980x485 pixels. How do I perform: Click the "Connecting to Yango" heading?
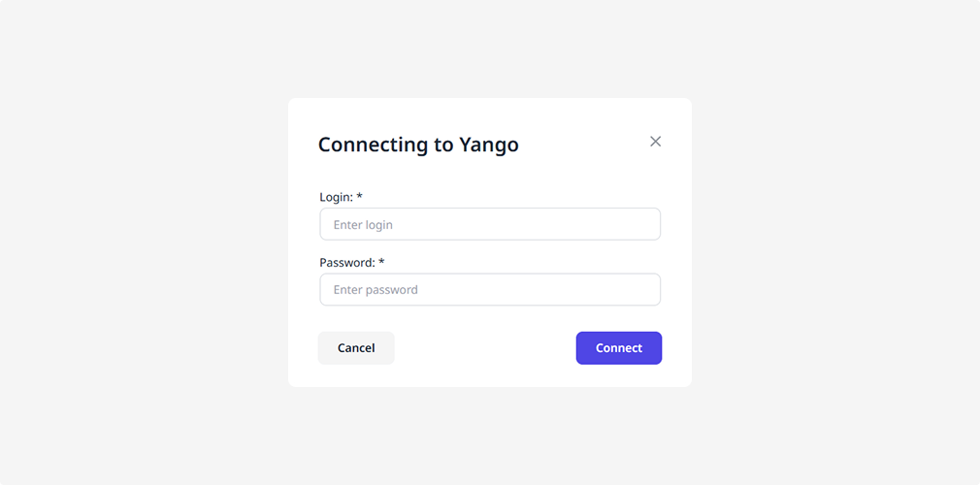pyautogui.click(x=418, y=145)
